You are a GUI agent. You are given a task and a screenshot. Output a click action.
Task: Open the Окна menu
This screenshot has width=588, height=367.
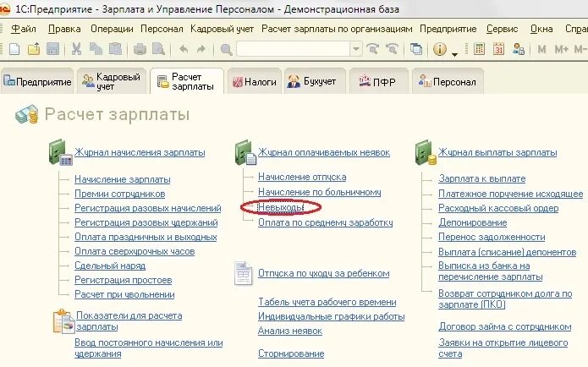541,29
